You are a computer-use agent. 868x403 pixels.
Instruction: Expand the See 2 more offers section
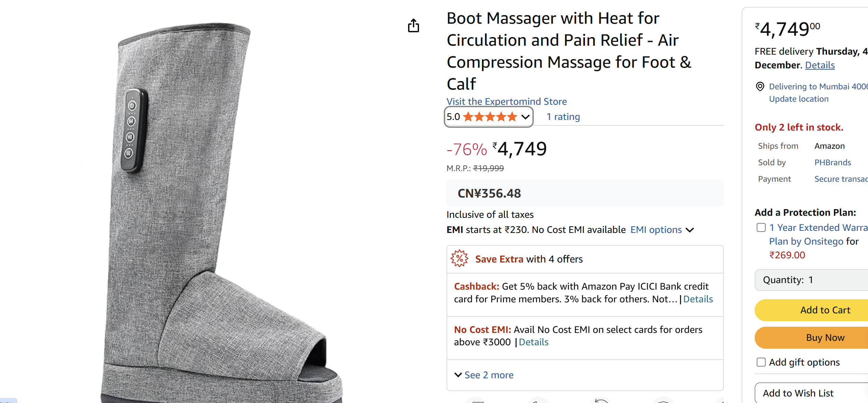pos(489,375)
